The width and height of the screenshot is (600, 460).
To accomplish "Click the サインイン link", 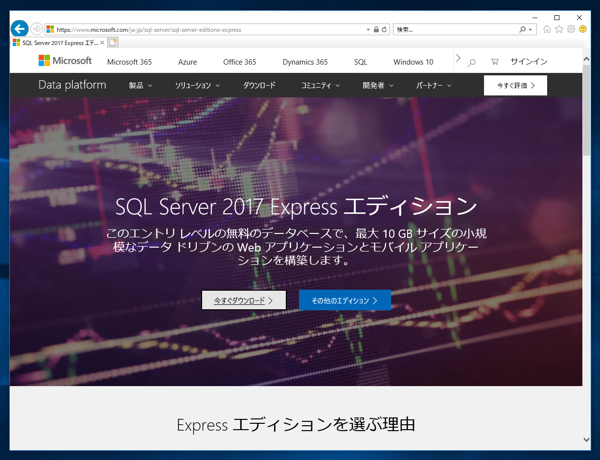I will coord(529,62).
